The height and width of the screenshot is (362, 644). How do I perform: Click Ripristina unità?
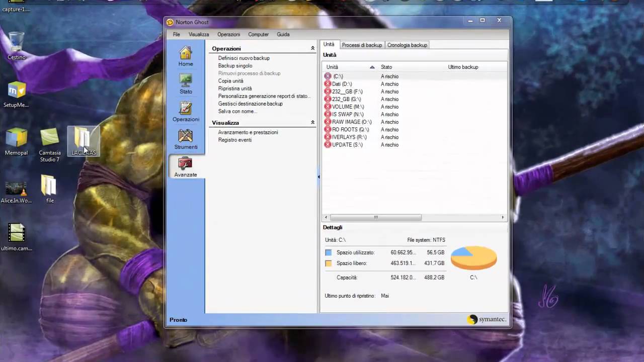(235, 88)
